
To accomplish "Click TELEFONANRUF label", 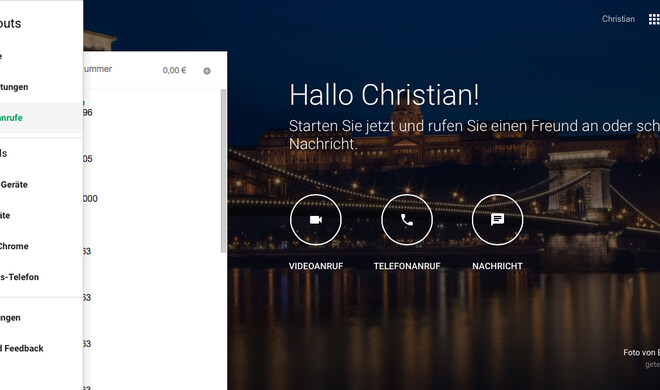I will [x=407, y=266].
